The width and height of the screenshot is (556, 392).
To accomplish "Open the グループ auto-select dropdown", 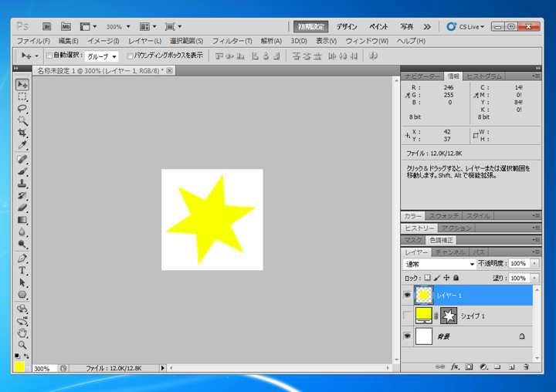I will (x=102, y=56).
